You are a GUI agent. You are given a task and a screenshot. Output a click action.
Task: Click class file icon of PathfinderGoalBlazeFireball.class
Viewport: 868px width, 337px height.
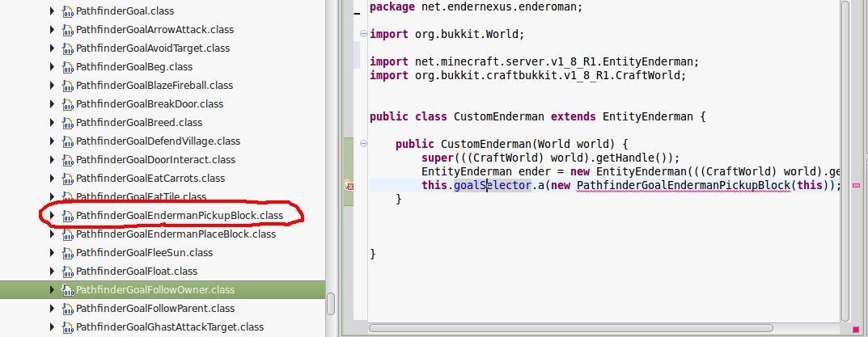(x=67, y=86)
